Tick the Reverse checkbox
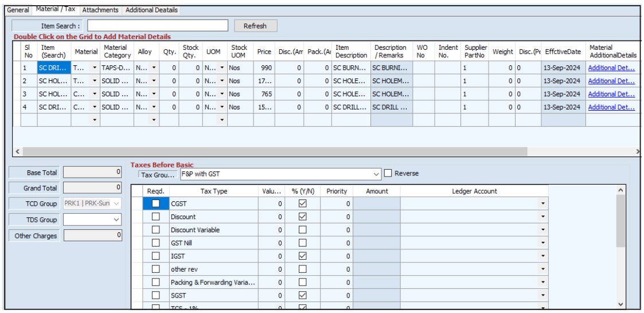The image size is (644, 313). [x=388, y=174]
